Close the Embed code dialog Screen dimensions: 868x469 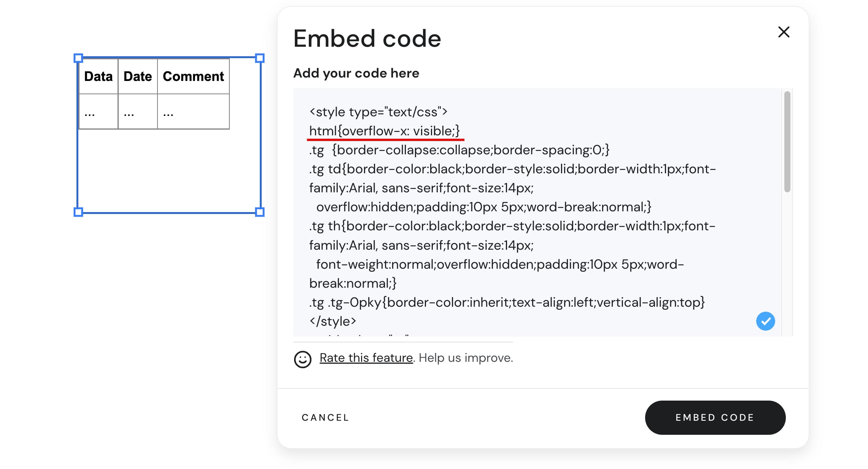(784, 32)
